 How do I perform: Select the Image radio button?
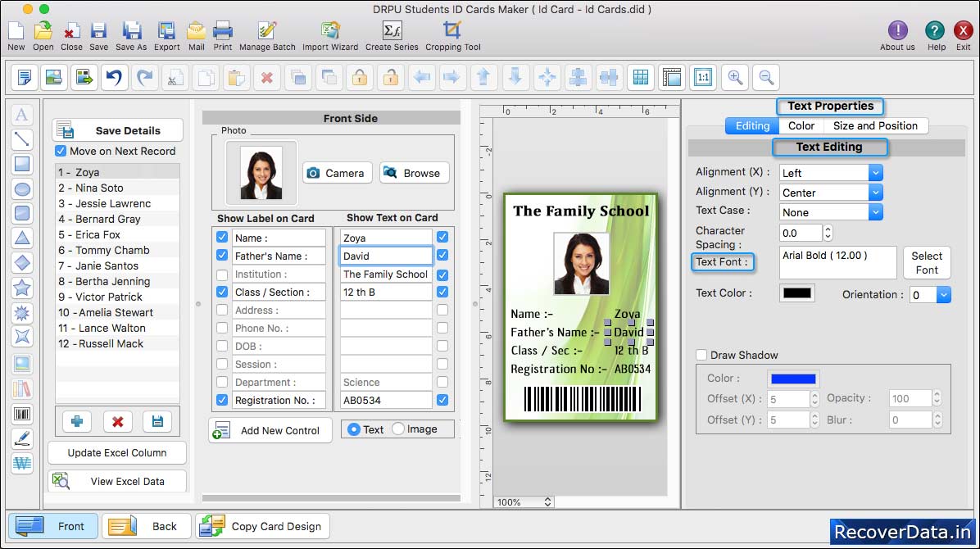398,429
